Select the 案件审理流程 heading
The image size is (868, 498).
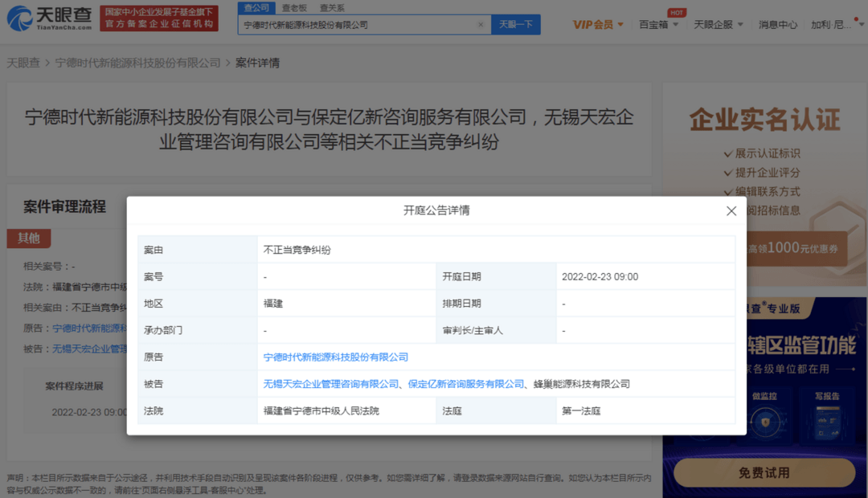[x=65, y=207]
